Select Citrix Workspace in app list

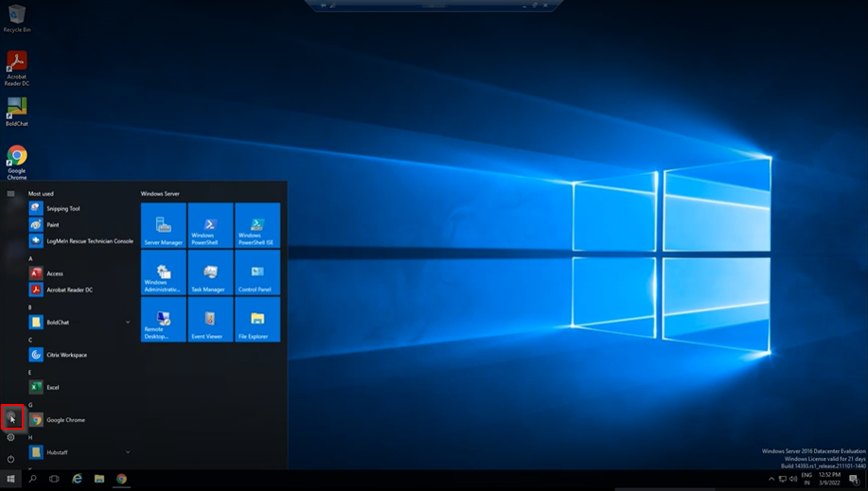coord(66,355)
